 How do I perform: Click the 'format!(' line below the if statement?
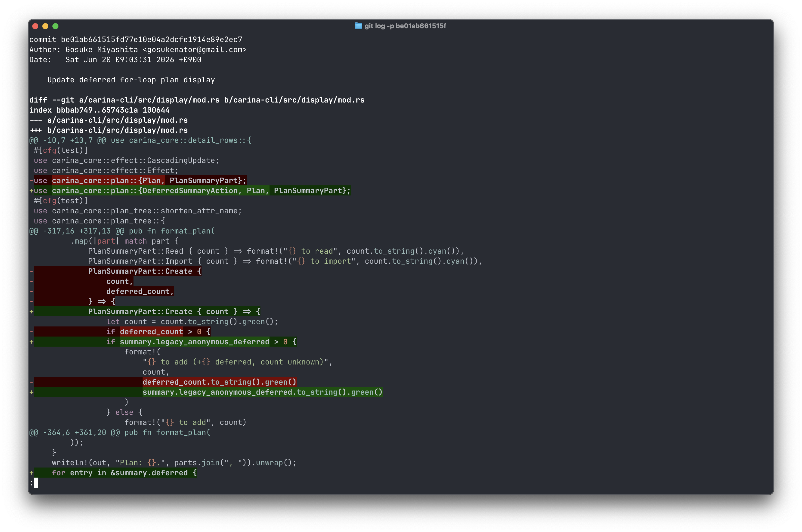(x=143, y=352)
